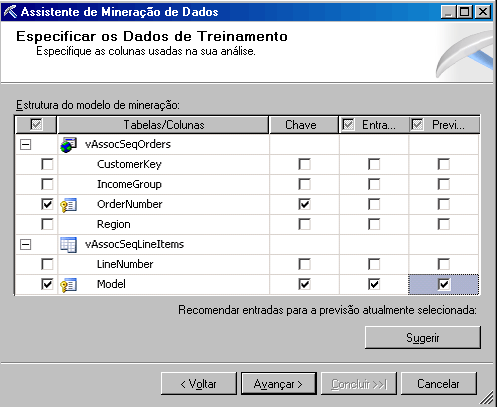Click the window resize grip corner

click(487, 397)
